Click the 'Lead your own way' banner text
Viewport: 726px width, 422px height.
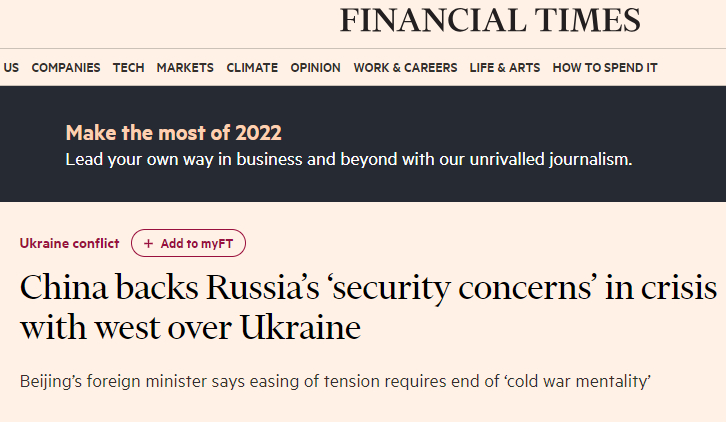pyautogui.click(x=349, y=159)
